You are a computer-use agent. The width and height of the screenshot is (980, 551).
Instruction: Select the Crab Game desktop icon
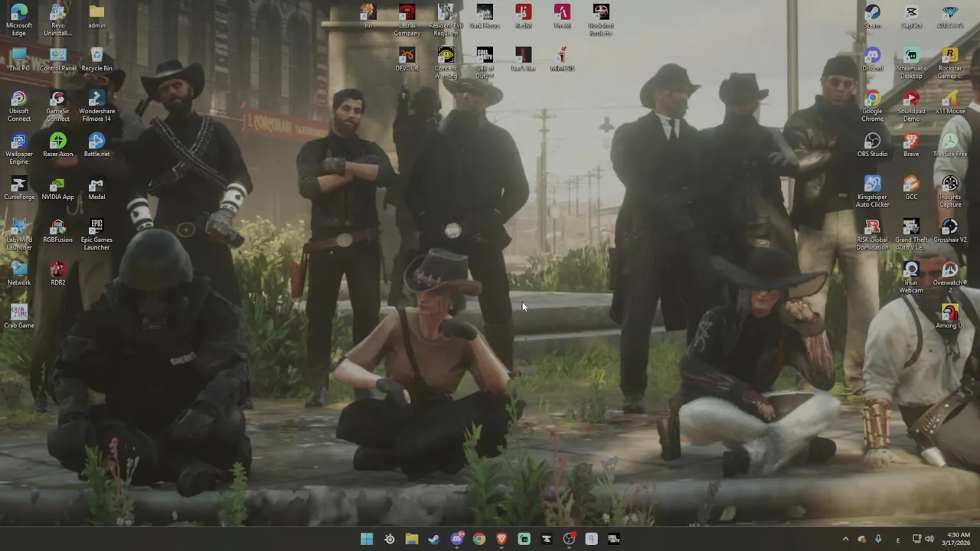pyautogui.click(x=19, y=317)
